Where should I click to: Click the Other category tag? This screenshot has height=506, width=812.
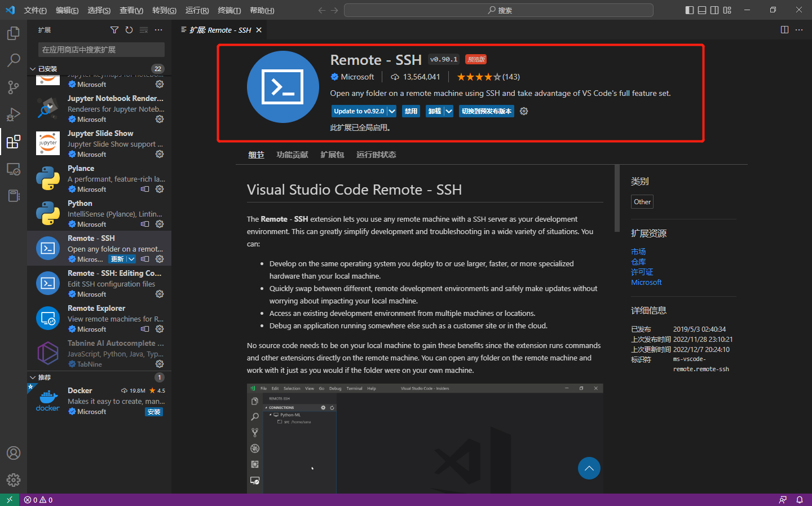(x=642, y=202)
